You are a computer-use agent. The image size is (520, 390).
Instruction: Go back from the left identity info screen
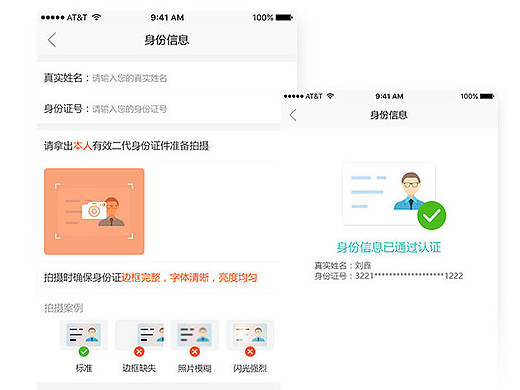(x=52, y=40)
